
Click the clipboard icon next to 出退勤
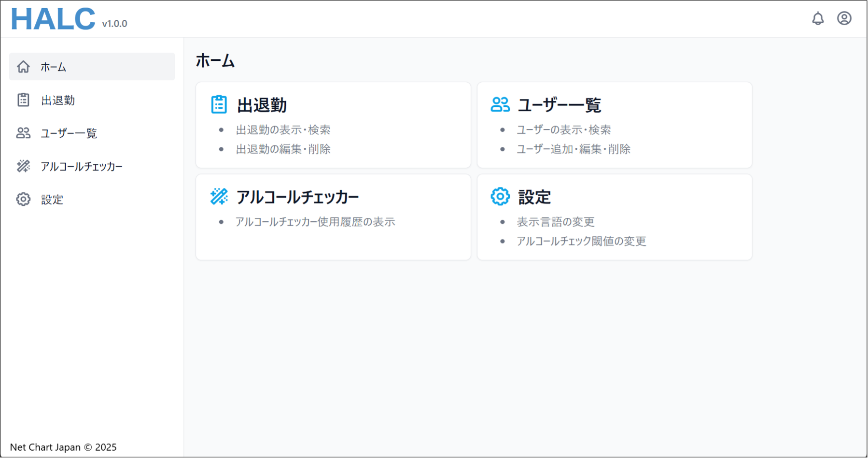click(23, 100)
